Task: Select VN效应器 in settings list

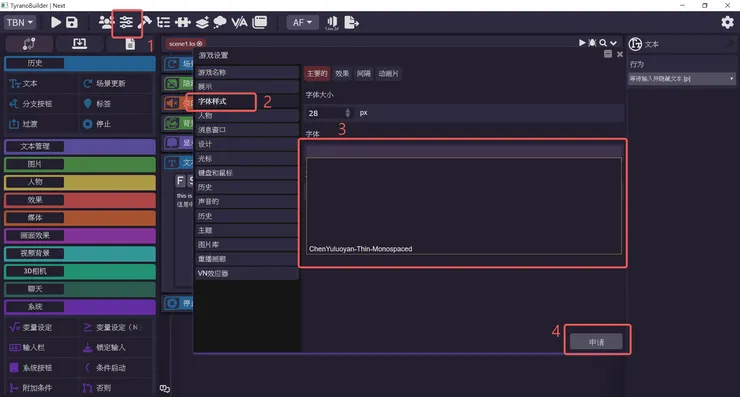Action: [247, 273]
